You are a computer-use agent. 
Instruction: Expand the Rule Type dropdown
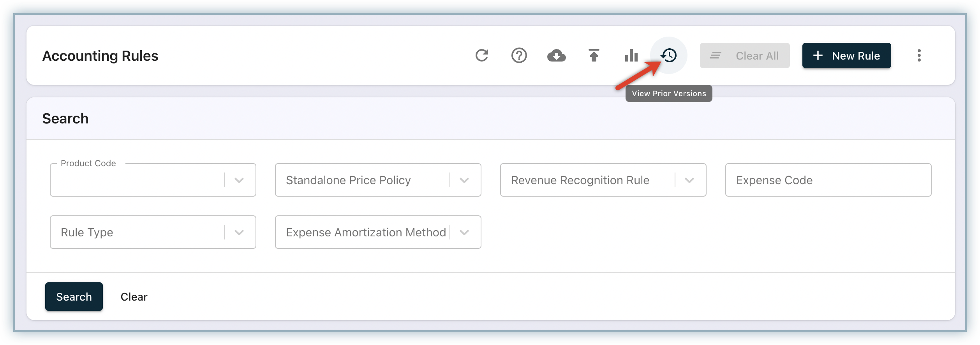(239, 232)
